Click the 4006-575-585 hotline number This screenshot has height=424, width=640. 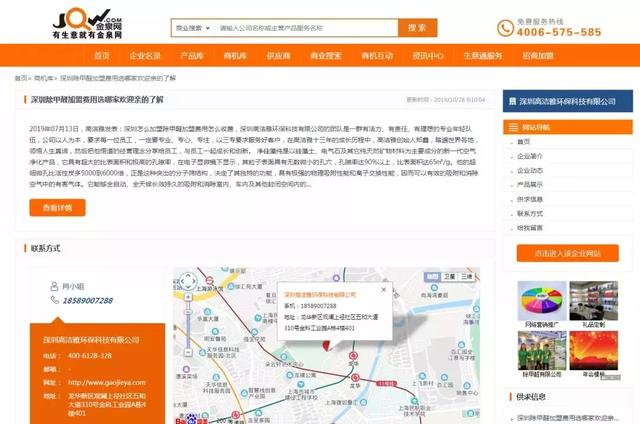559,32
